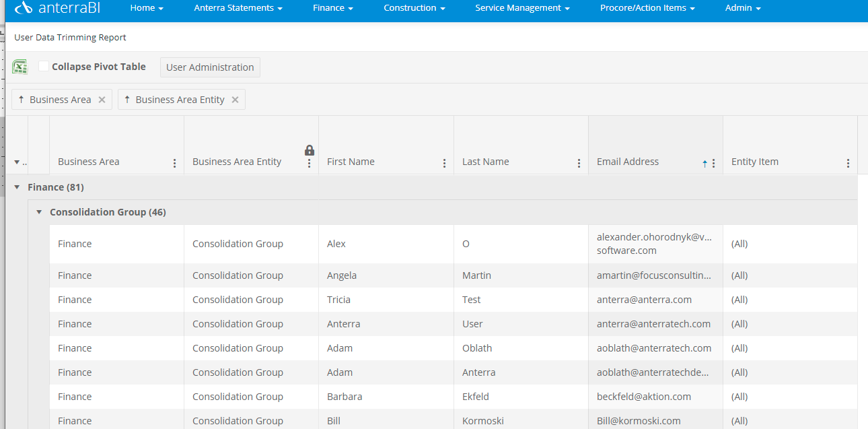Click email cell aoblath@anterratechde...
Viewport: 868px width, 429px height.
[x=654, y=372]
